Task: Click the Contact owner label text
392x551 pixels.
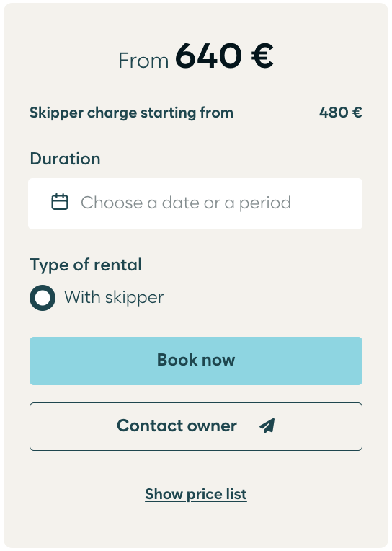Action: point(177,426)
